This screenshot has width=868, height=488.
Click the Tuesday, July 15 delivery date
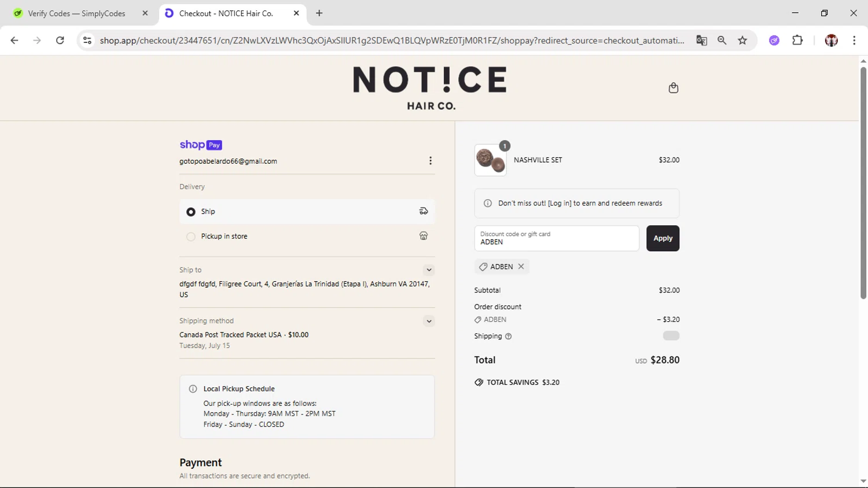tap(204, 346)
